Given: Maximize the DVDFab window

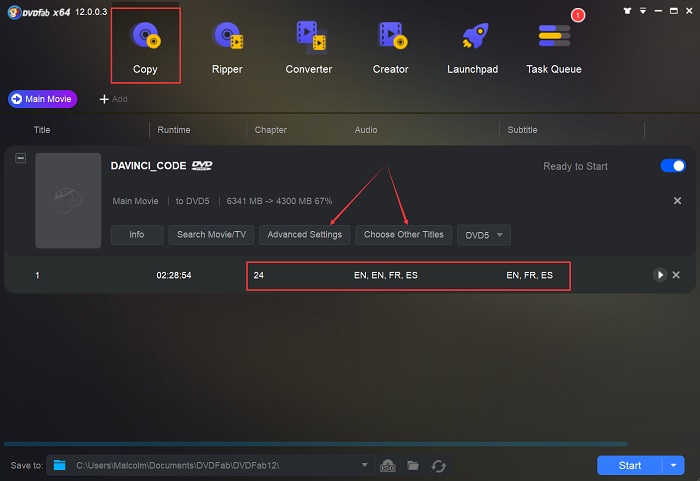Looking at the screenshot, I should [674, 11].
